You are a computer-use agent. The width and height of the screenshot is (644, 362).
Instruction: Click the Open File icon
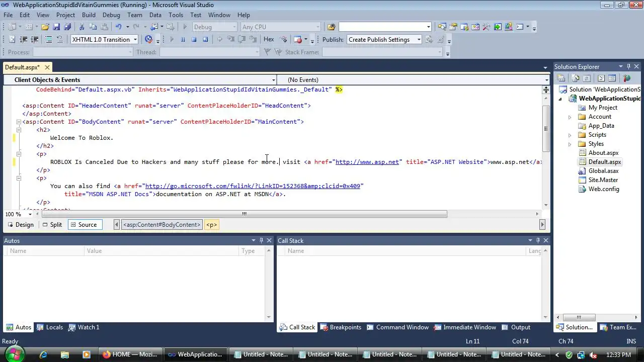(45, 27)
